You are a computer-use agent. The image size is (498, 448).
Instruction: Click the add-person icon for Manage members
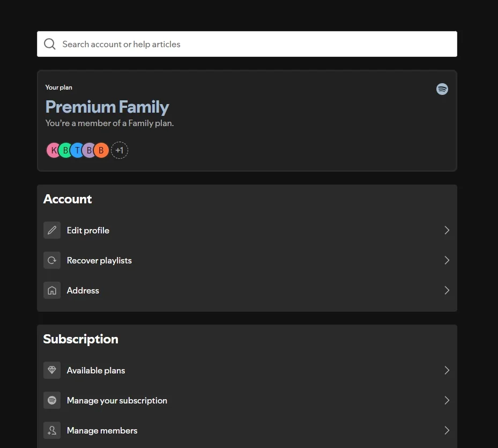pyautogui.click(x=52, y=430)
